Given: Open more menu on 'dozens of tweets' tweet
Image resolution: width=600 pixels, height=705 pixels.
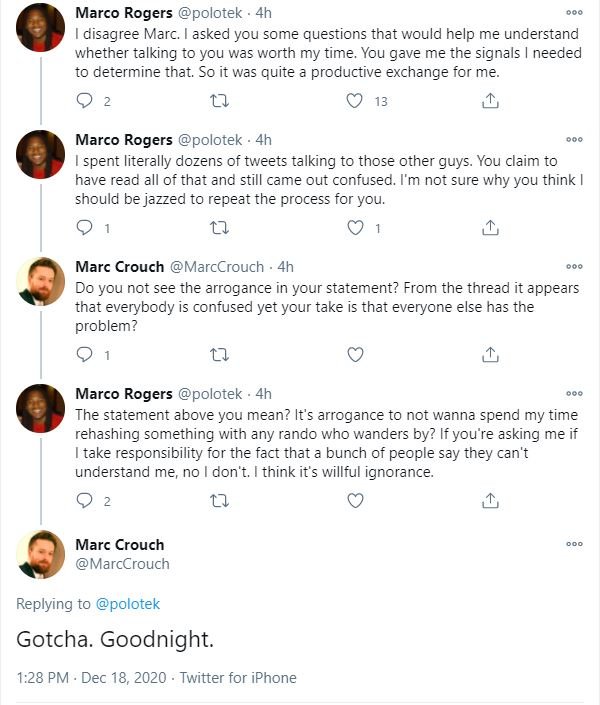Looking at the screenshot, I should coord(574,139).
